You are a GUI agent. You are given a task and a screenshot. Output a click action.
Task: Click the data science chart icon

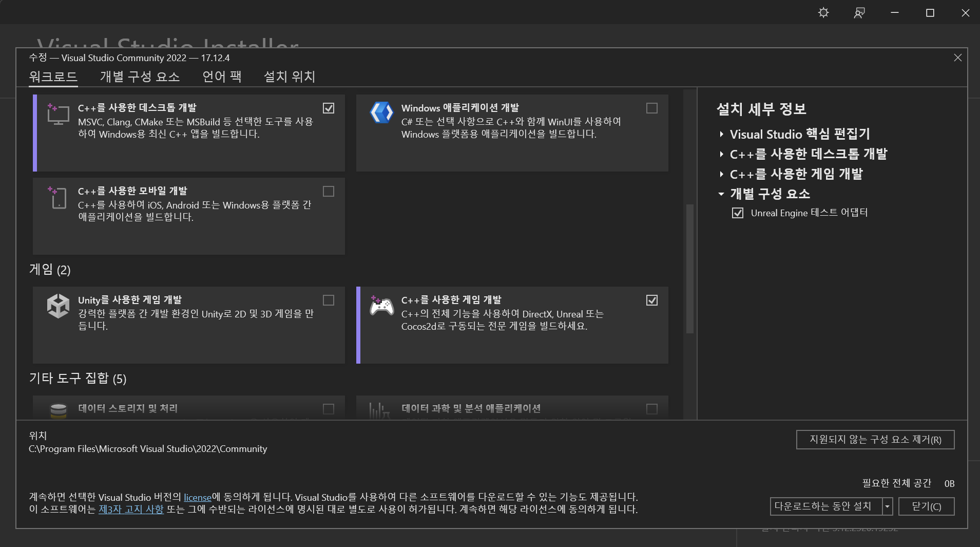(x=379, y=410)
